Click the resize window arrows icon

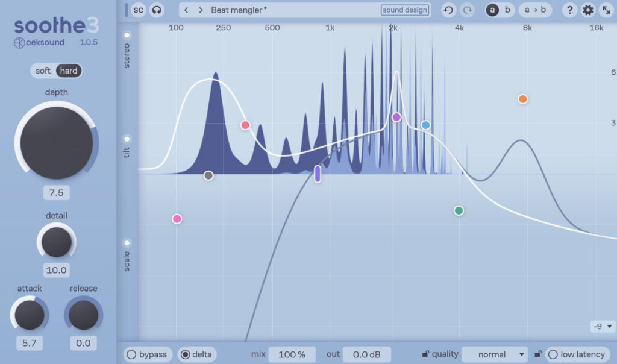(x=606, y=10)
